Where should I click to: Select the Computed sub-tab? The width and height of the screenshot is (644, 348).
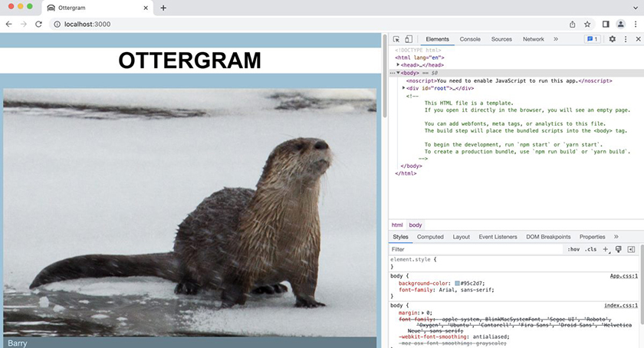[430, 237]
